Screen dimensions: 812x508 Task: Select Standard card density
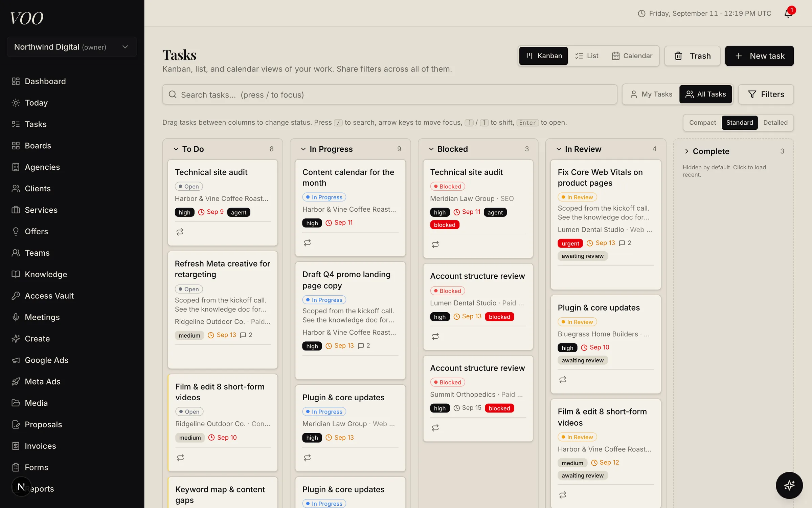pos(740,123)
